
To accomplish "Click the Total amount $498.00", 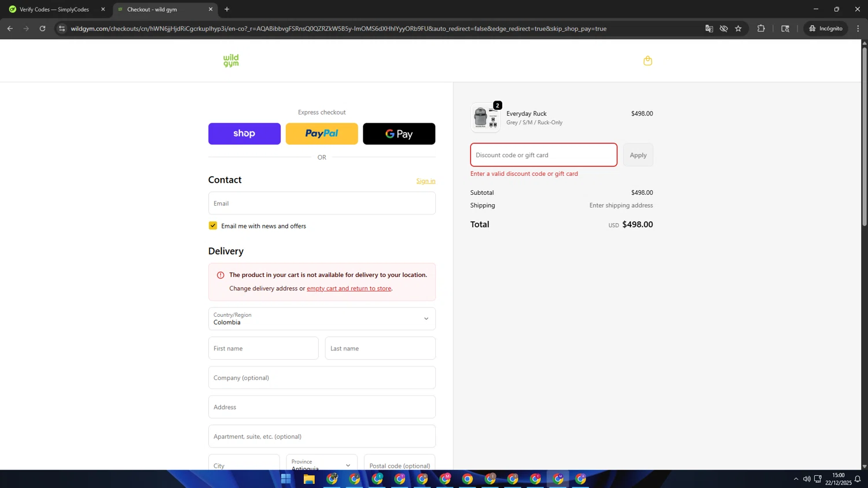I will (637, 224).
